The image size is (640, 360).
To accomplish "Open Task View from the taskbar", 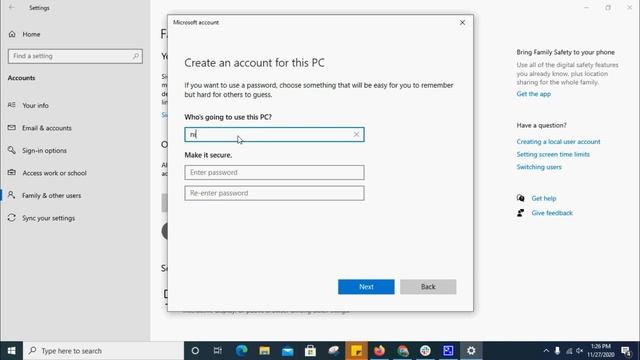I will point(218,351).
